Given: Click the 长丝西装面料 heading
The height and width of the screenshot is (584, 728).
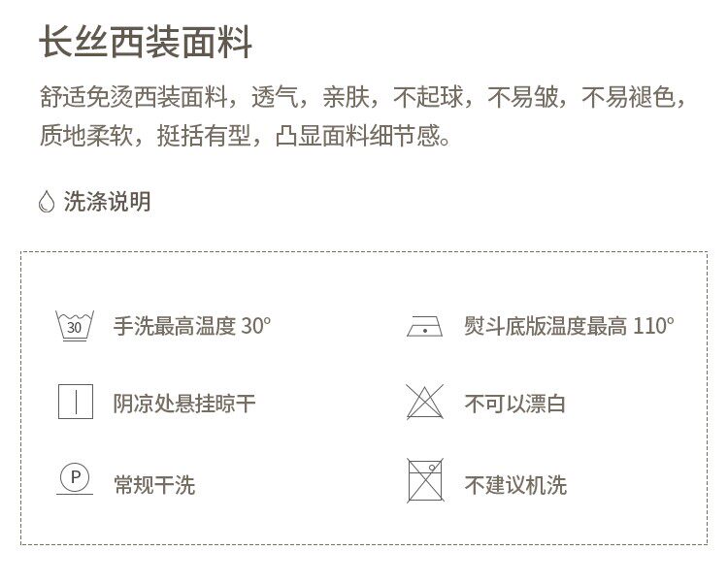Looking at the screenshot, I should coord(147,44).
